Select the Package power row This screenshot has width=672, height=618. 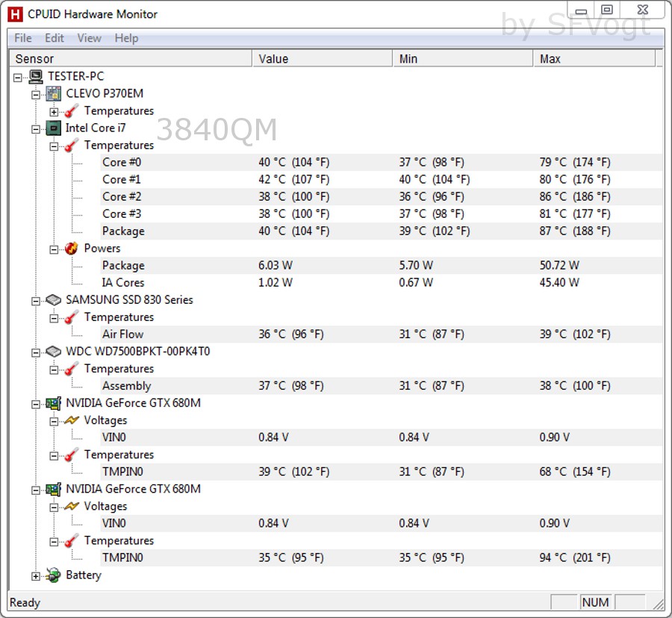click(x=382, y=266)
